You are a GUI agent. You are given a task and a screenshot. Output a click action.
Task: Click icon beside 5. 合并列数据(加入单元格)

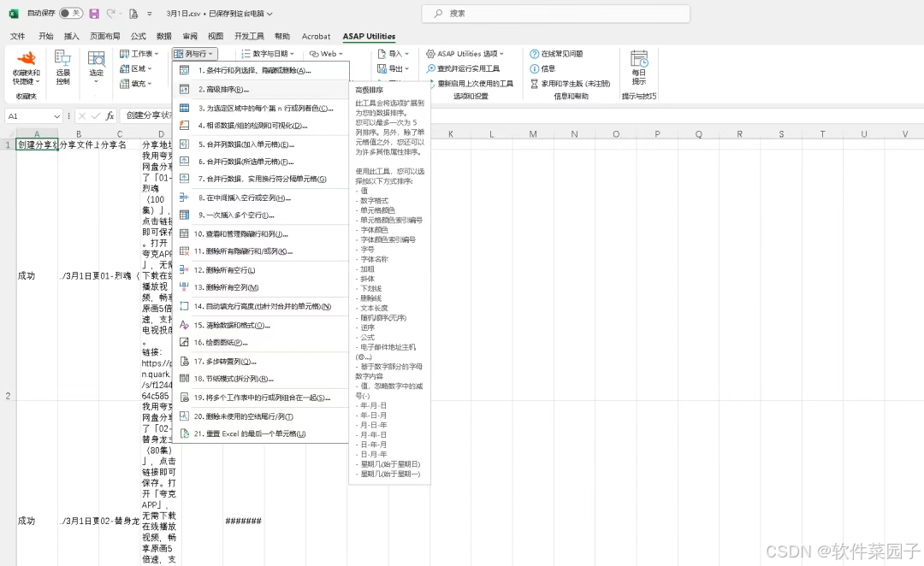point(185,144)
